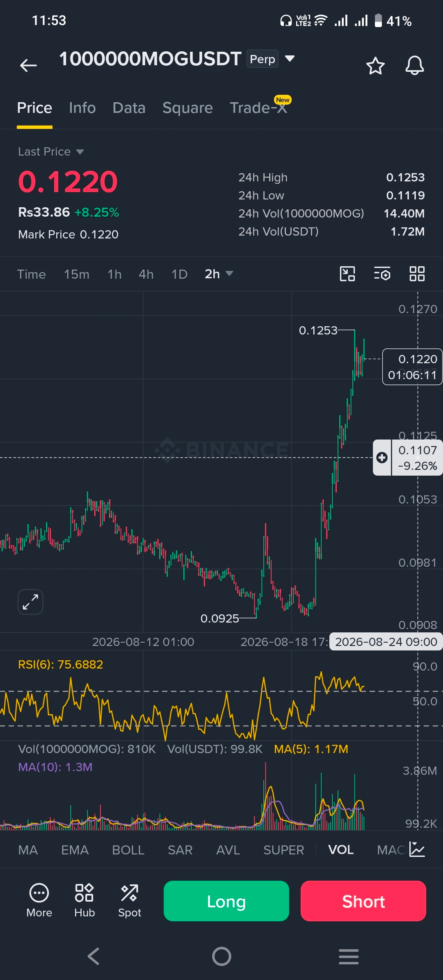Select the Price tab
The height and width of the screenshot is (980, 443).
point(34,108)
